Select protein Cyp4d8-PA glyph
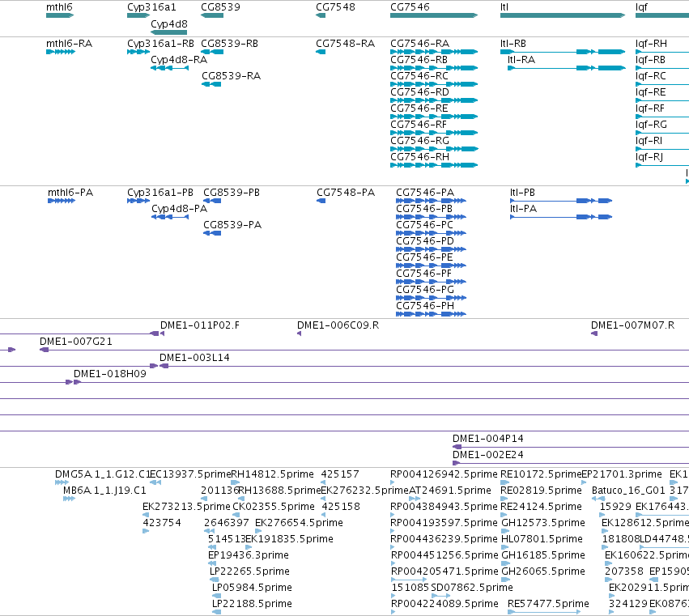Image resolution: width=689 pixels, height=616 pixels. point(170,217)
